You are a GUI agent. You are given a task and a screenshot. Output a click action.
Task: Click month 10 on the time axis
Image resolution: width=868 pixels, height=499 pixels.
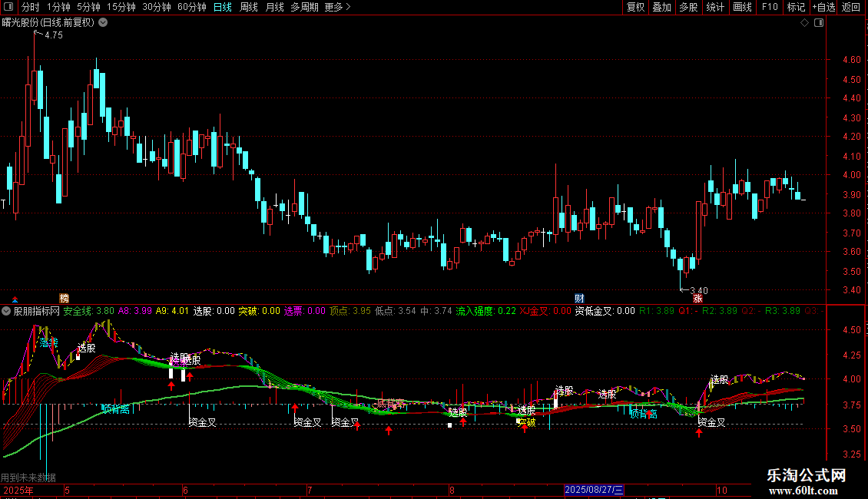721,490
